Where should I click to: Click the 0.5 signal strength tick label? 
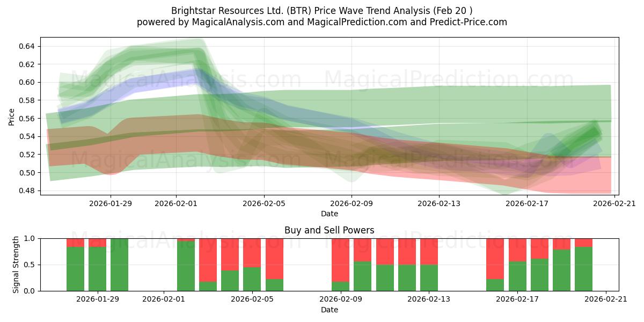(x=29, y=265)
